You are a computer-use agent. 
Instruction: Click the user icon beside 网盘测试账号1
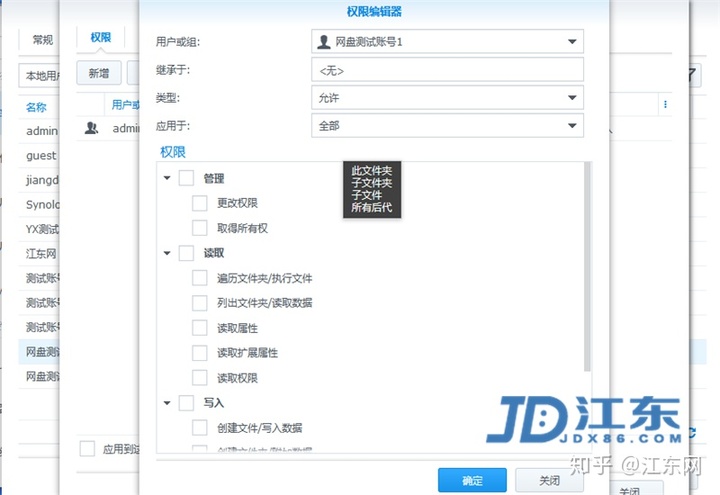(324, 42)
